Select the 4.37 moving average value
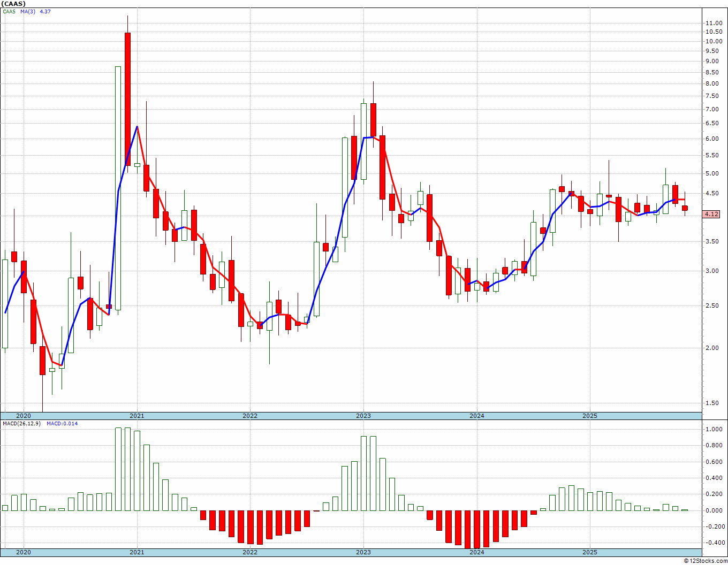Viewport: 728px width, 565px height. point(45,11)
